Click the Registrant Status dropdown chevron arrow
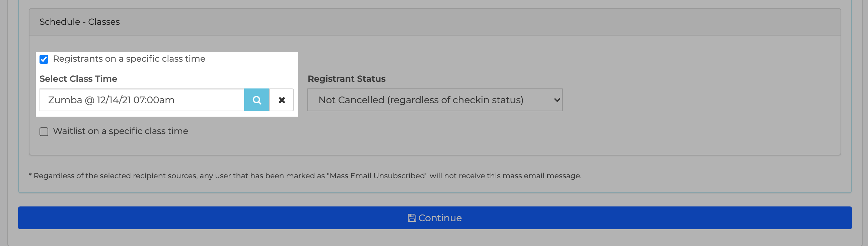Viewport: 868px width, 246px height. point(557,100)
